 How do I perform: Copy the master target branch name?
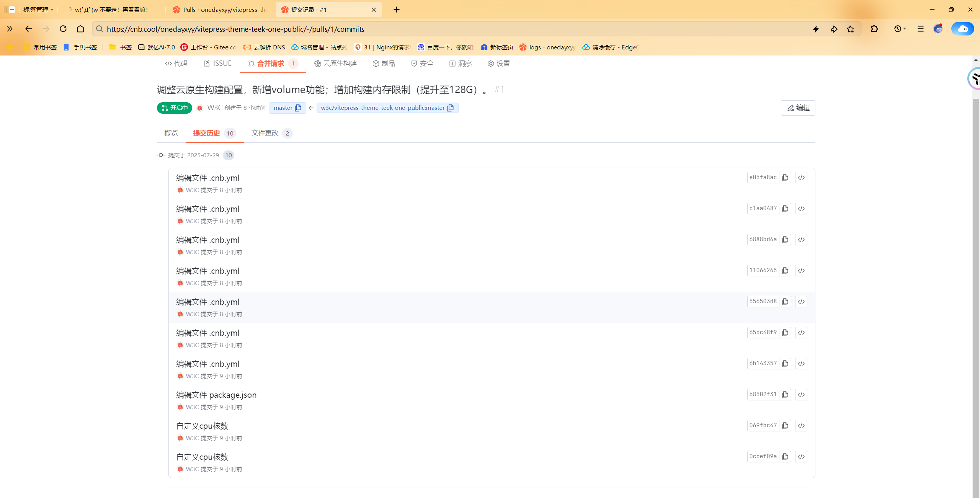coord(299,108)
